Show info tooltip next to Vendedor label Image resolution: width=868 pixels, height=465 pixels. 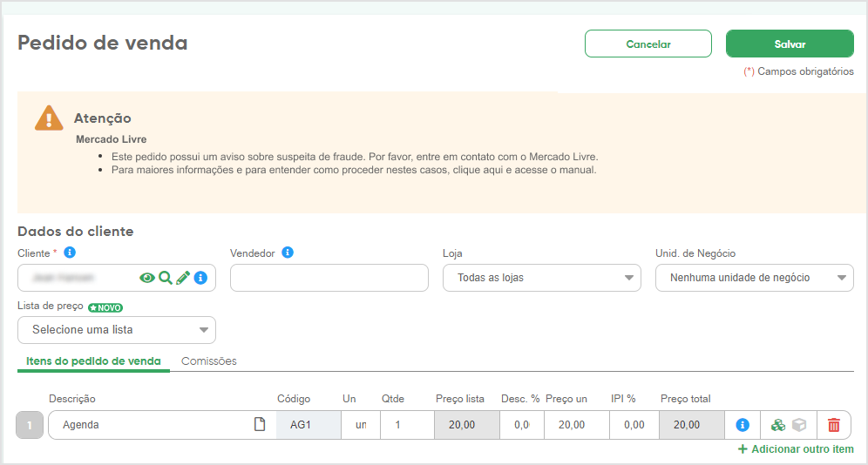(288, 253)
